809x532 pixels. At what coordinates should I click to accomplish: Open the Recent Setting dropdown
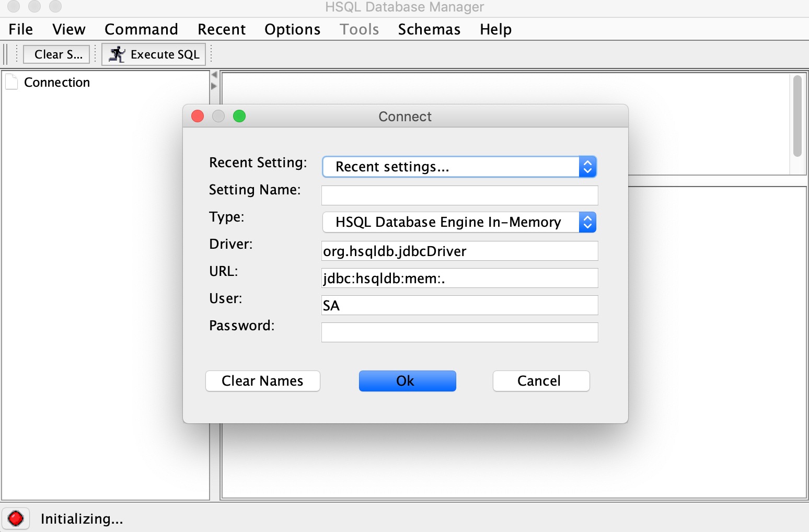click(x=459, y=167)
